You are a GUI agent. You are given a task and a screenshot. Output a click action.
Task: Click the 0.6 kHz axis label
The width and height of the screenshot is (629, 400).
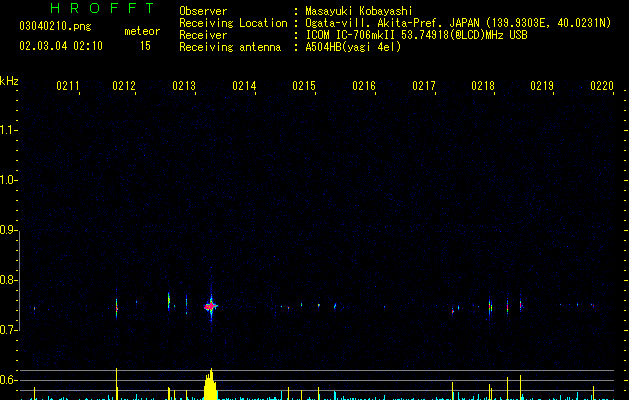(x=8, y=380)
